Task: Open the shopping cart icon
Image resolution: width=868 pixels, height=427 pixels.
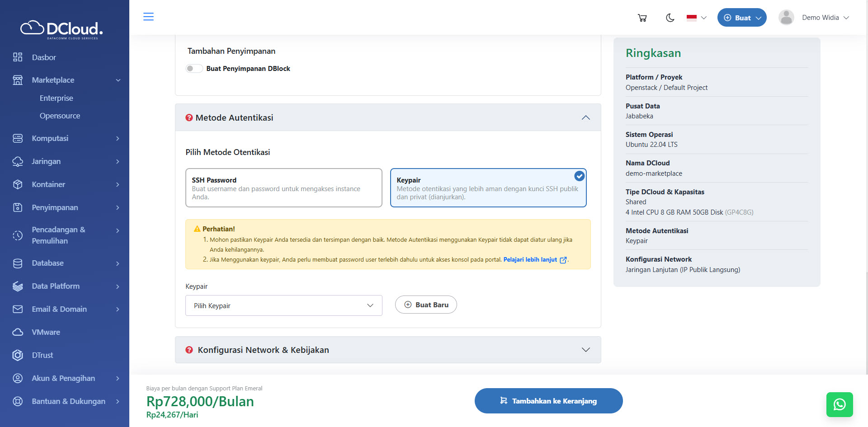Action: point(642,18)
